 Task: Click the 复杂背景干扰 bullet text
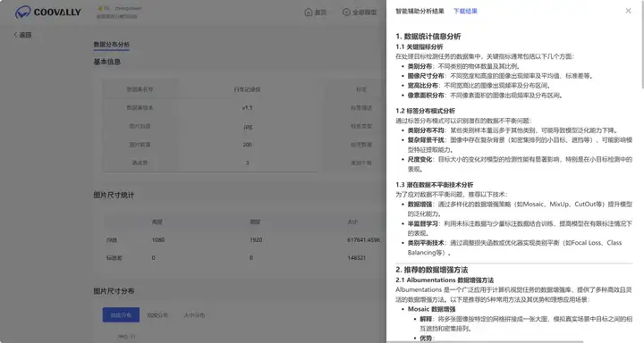pos(426,140)
